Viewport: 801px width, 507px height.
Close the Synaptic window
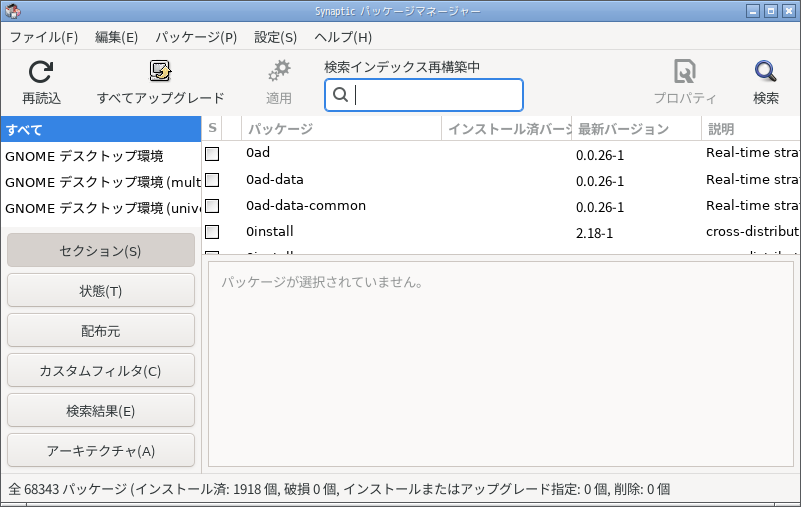pos(789,11)
